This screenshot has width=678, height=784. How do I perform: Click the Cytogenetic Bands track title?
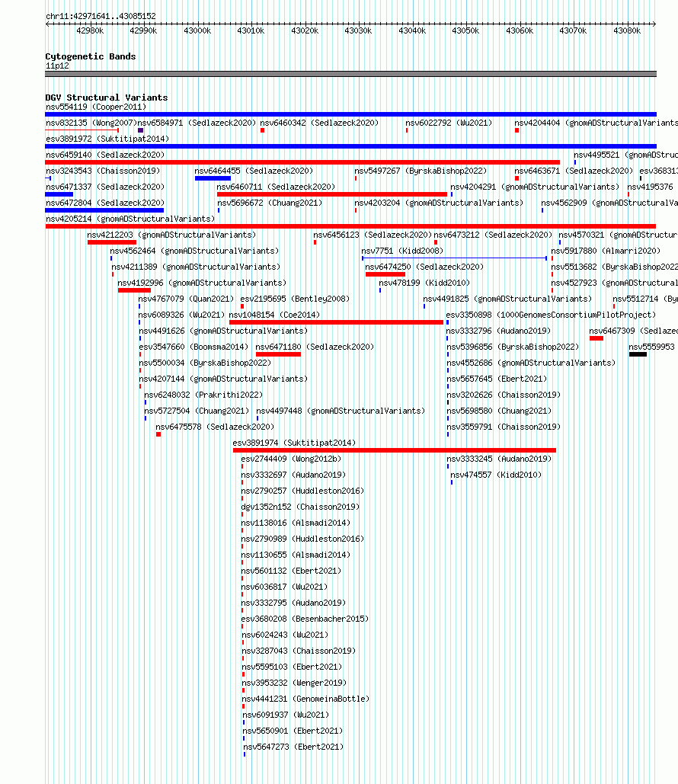point(91,56)
